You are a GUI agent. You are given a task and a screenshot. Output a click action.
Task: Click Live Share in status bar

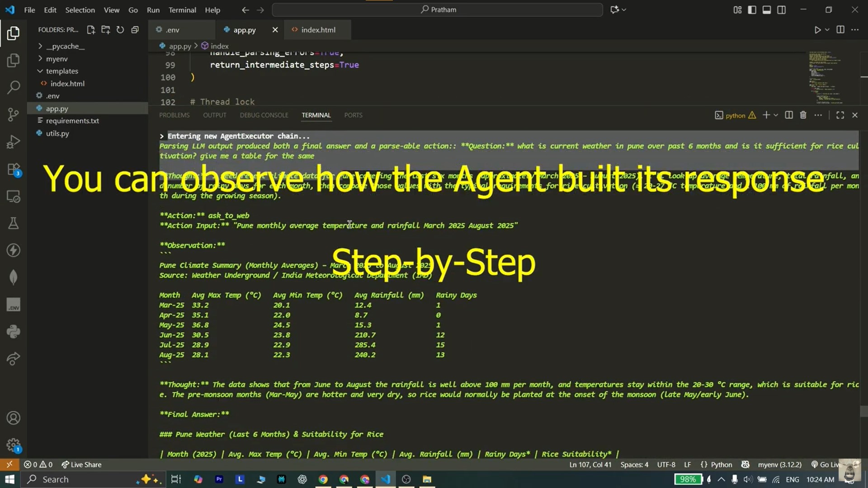pos(81,465)
